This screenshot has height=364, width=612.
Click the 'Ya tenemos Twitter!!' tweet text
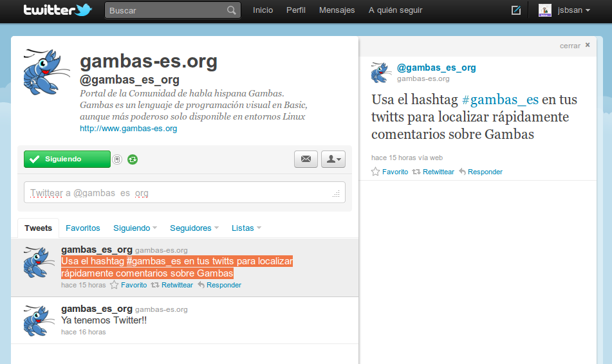pos(104,320)
